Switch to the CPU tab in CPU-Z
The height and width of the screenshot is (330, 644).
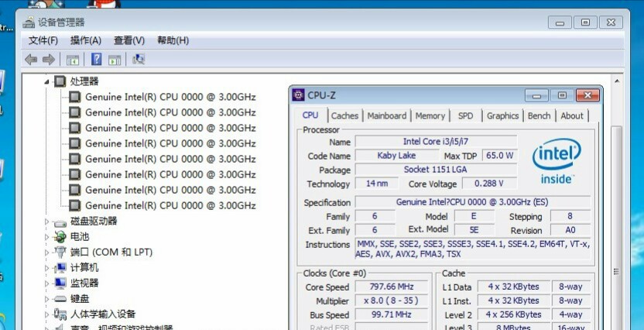coord(310,115)
